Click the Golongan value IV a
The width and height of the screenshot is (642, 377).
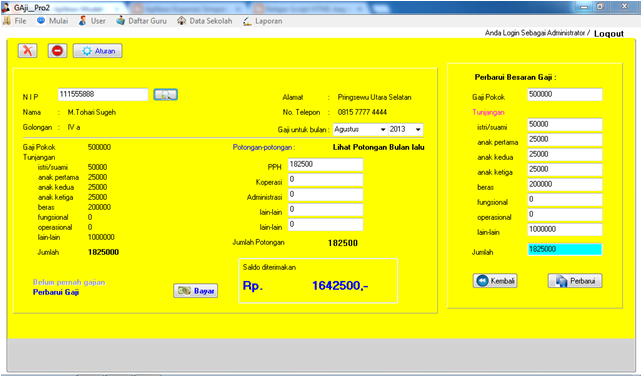coord(74,127)
